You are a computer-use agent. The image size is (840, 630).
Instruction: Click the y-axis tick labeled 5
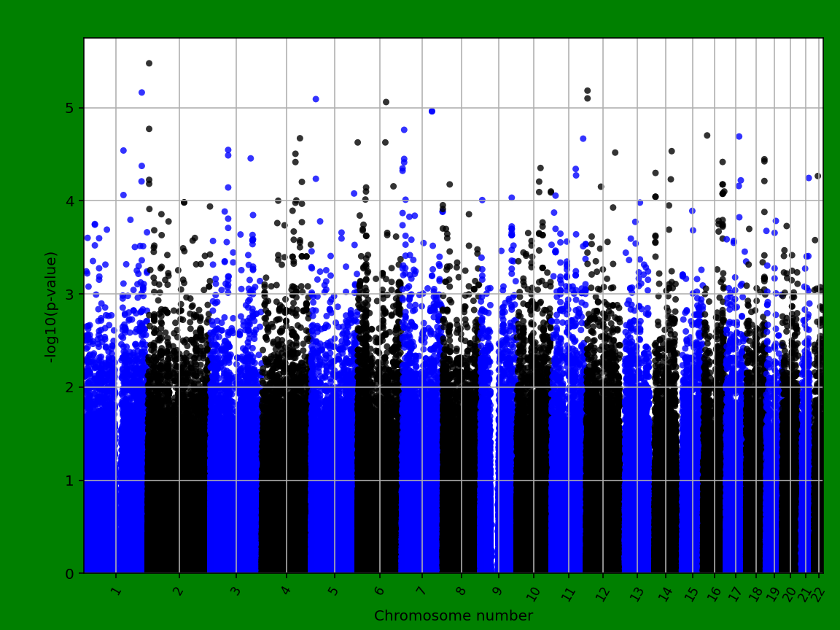click(71, 108)
